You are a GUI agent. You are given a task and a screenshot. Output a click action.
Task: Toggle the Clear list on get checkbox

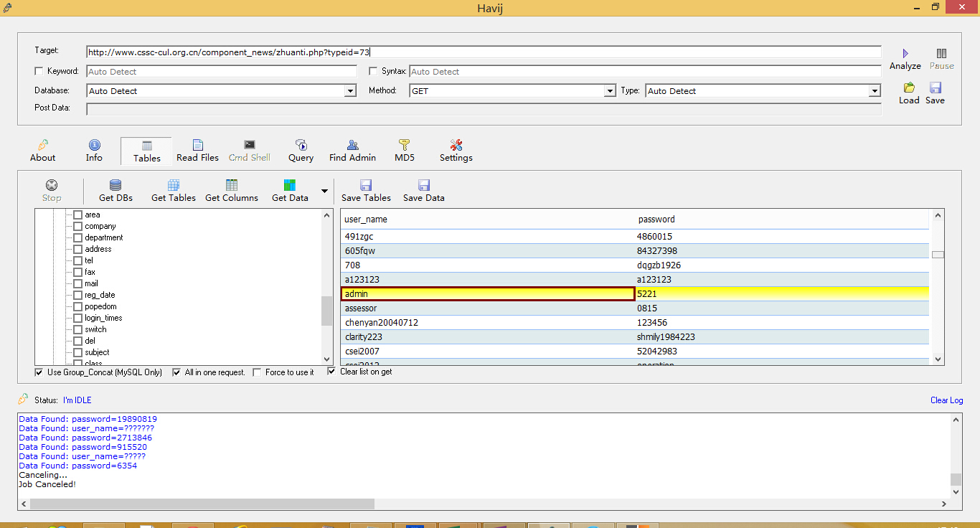331,372
